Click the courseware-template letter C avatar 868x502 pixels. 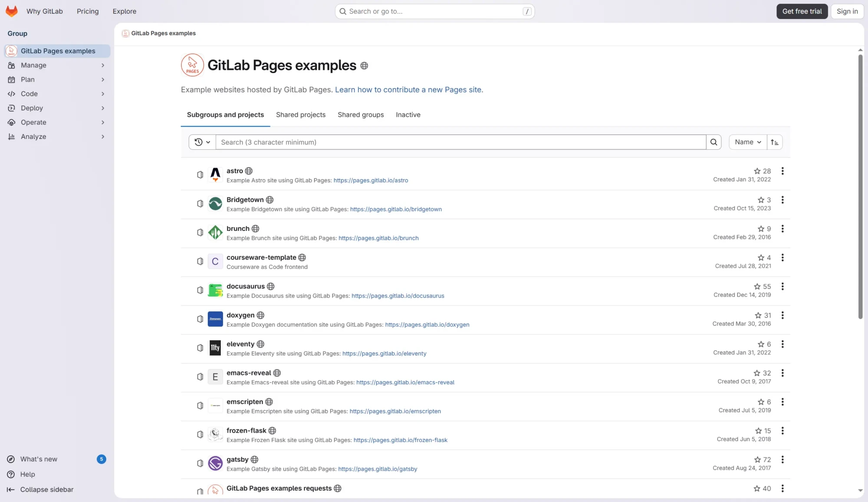pyautogui.click(x=215, y=261)
